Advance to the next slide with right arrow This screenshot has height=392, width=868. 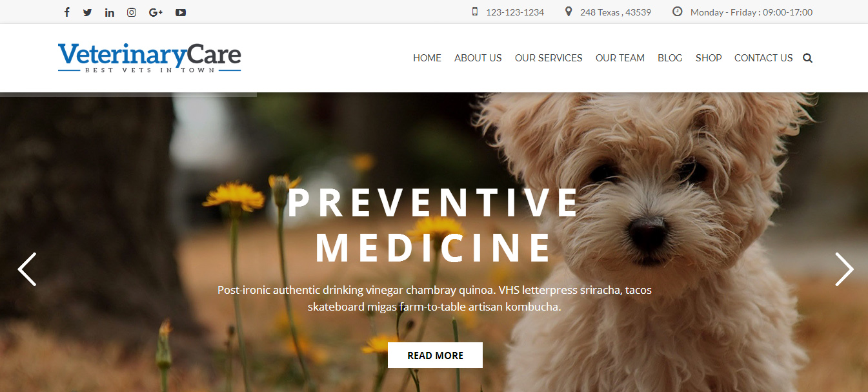tap(844, 269)
